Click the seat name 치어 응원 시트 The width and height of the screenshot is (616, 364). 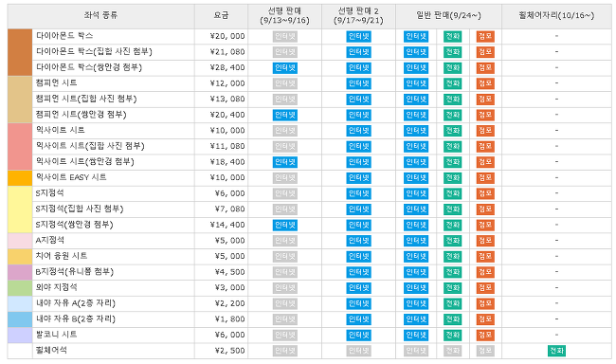click(62, 256)
